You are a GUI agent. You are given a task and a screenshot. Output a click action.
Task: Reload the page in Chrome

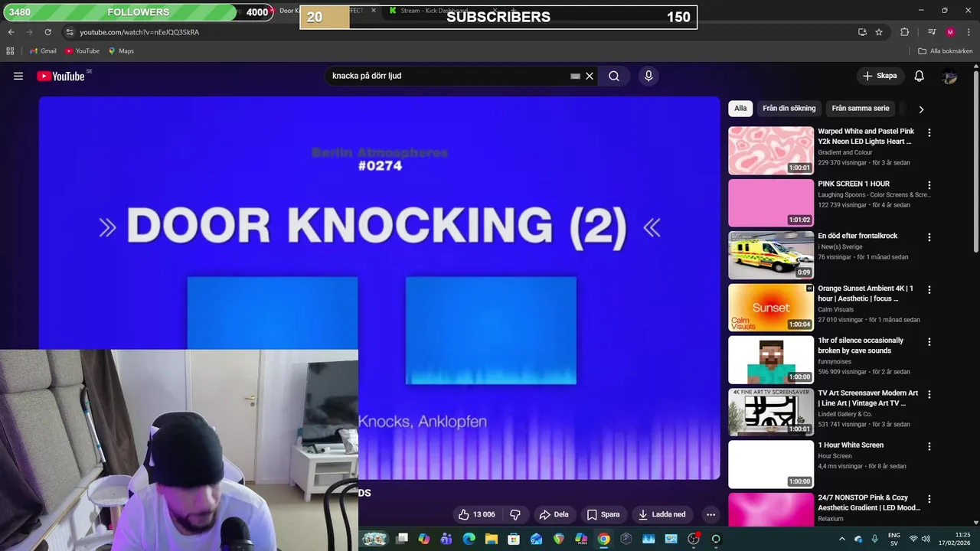point(47,32)
